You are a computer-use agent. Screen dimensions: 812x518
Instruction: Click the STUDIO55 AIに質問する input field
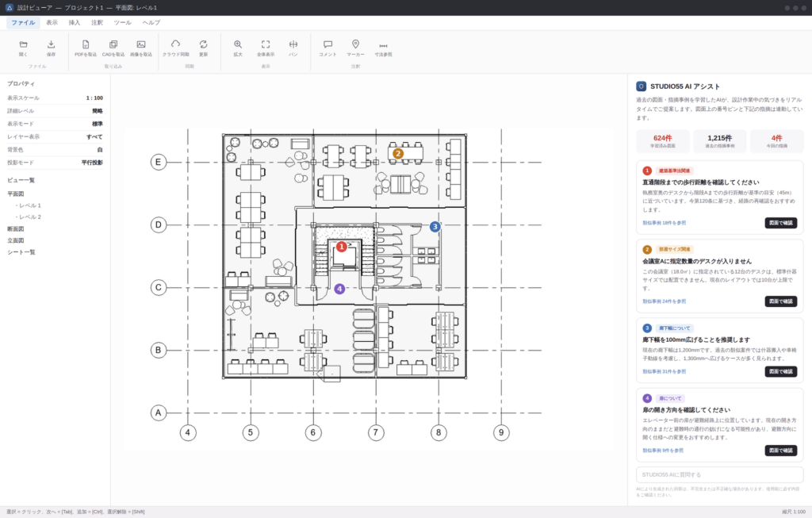click(x=720, y=474)
